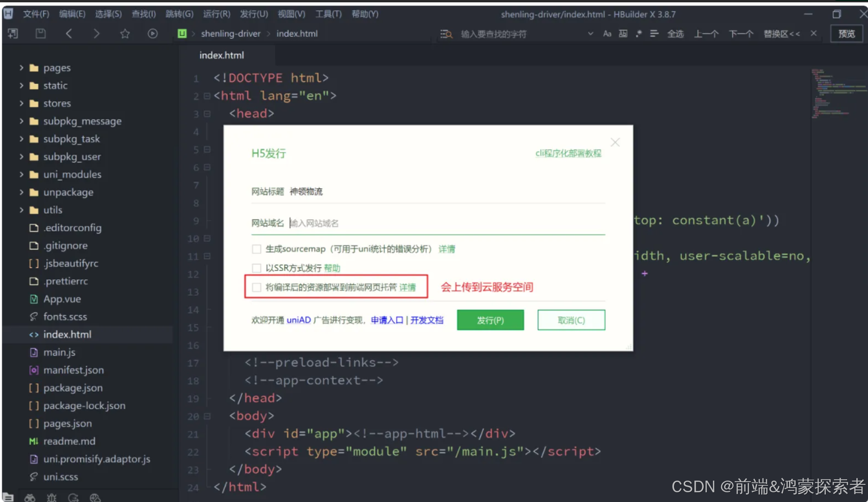This screenshot has height=502, width=868.
Task: Open 详情 link beside sourcemap option
Action: coord(447,249)
